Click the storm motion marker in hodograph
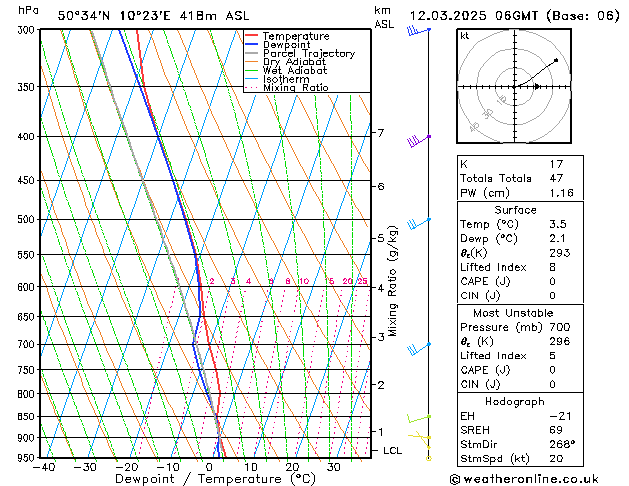 [537, 87]
